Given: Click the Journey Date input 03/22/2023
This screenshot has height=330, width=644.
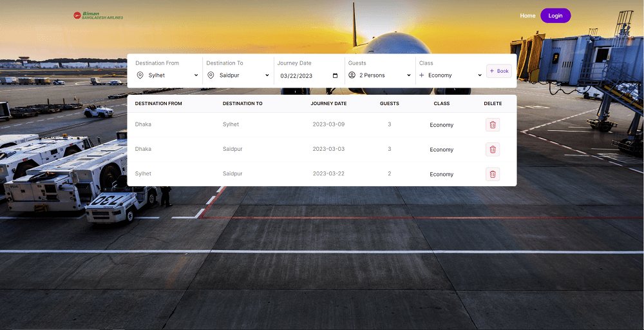Looking at the screenshot, I should (296, 76).
